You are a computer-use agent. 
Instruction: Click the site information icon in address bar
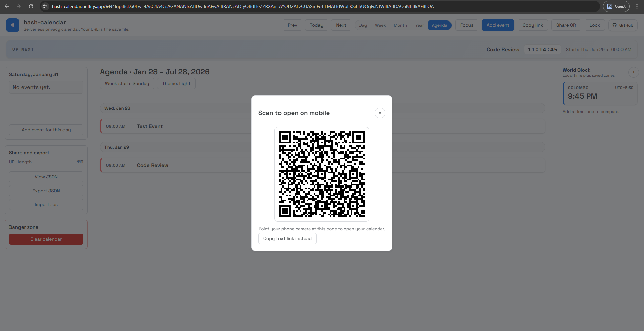click(x=45, y=6)
